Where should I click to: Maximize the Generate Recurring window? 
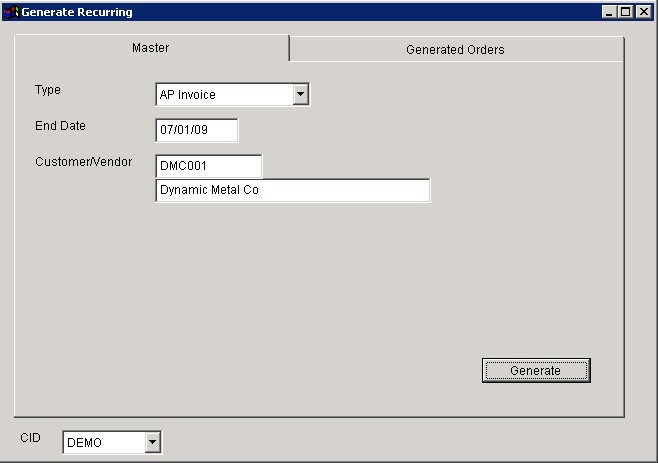pos(626,12)
